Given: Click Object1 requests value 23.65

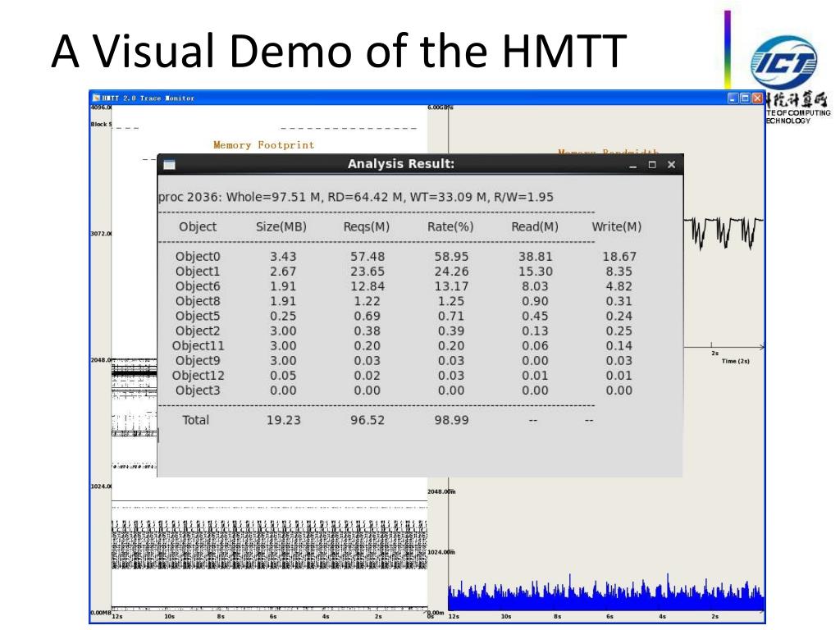Looking at the screenshot, I should click(367, 272).
